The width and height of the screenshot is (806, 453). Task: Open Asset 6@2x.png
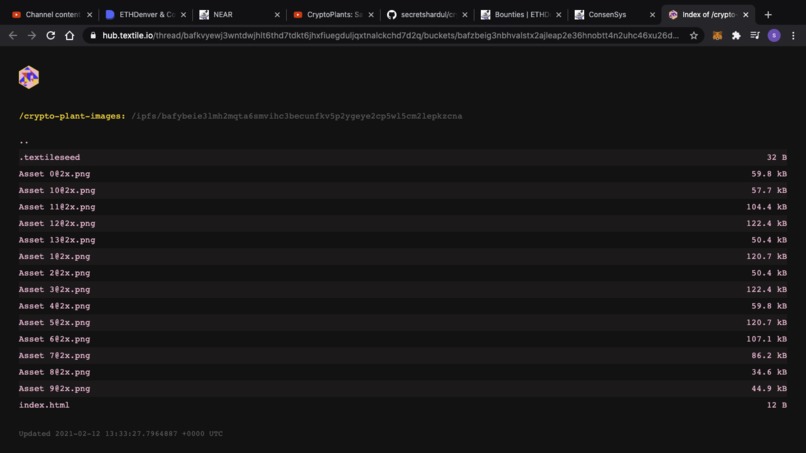pos(54,339)
